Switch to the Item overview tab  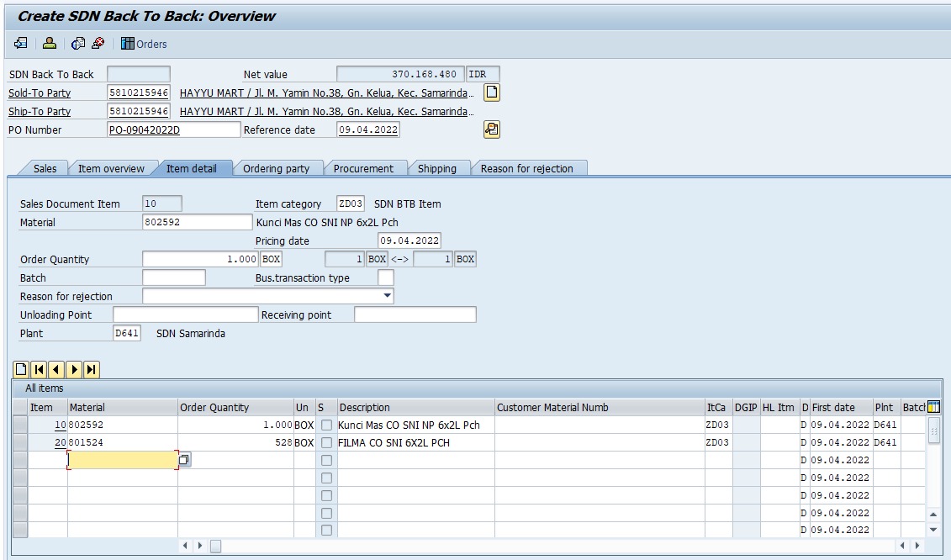pos(111,168)
